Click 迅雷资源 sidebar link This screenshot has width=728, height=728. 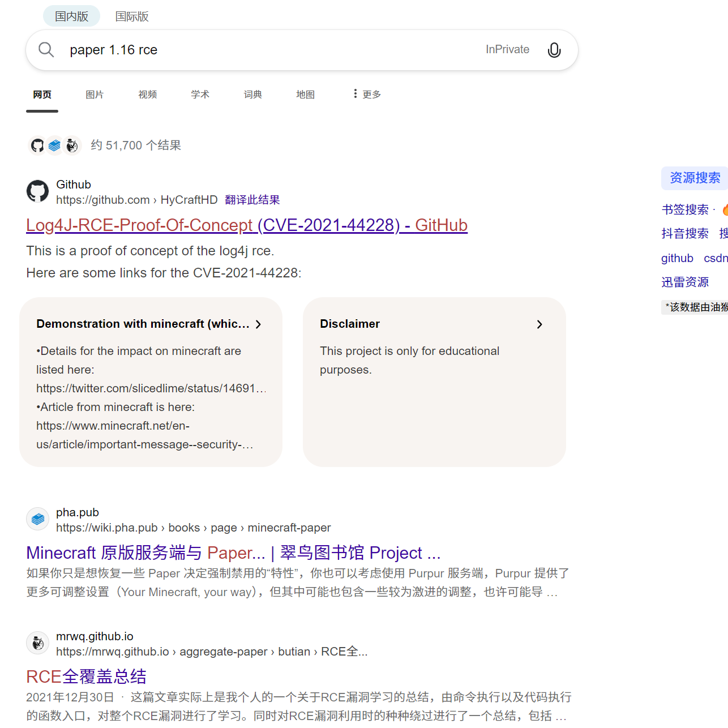[685, 282]
